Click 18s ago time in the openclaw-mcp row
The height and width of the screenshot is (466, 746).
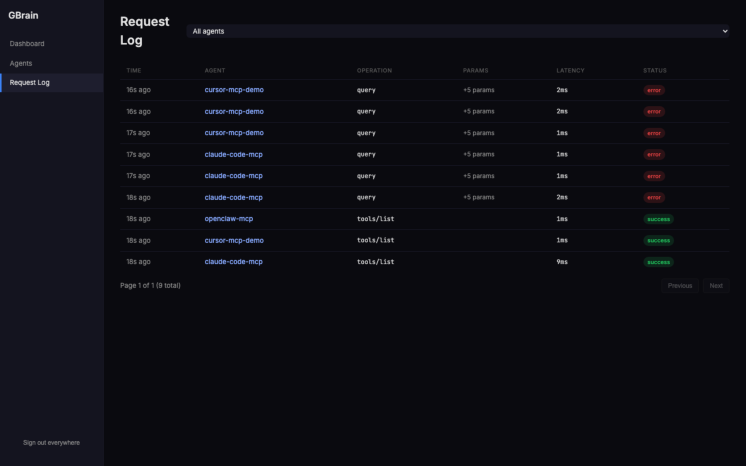tap(138, 219)
